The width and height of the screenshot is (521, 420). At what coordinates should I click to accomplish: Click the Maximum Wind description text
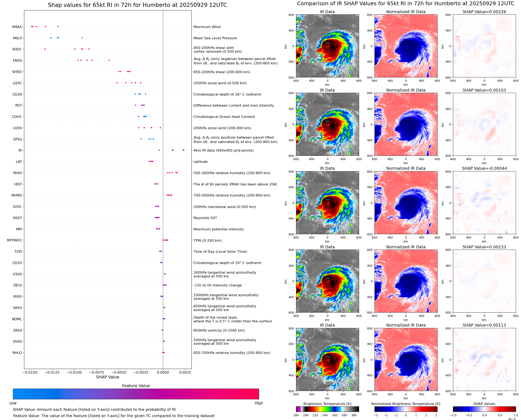207,27
